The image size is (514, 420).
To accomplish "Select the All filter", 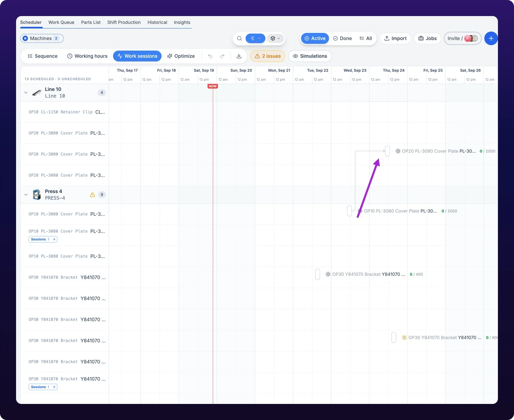I will point(365,38).
